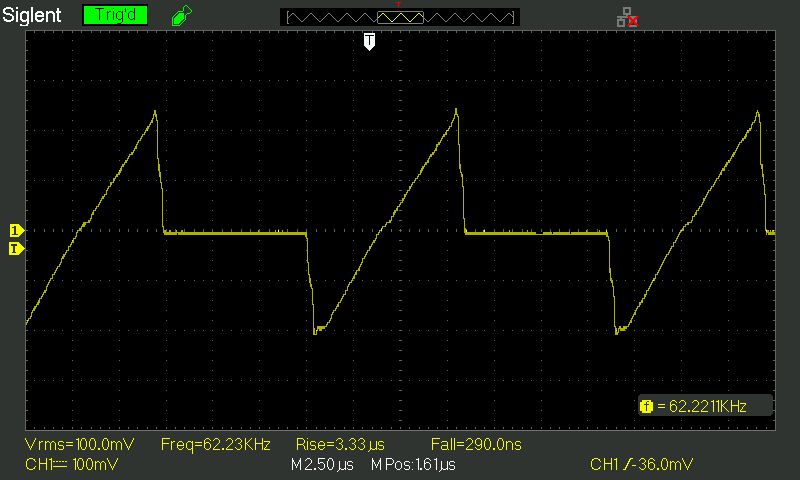The image size is (800, 480).
Task: Click the white trigger position T marker
Action: 369,41
